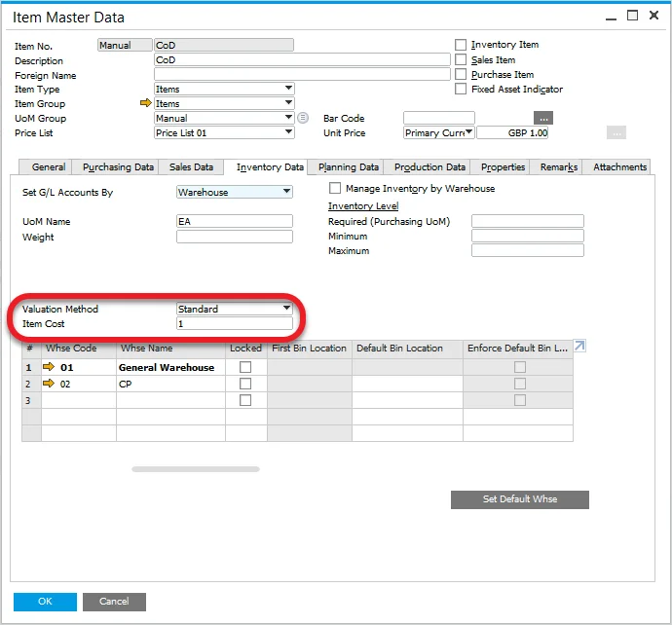Open warehouse 01 via its link arrow
The width and height of the screenshot is (672, 625).
pos(49,368)
